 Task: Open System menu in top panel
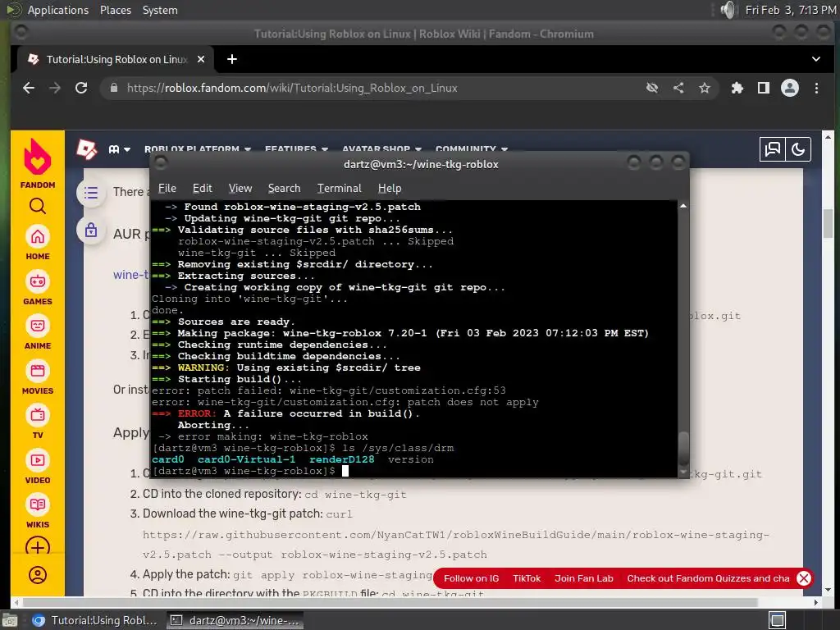tap(160, 10)
